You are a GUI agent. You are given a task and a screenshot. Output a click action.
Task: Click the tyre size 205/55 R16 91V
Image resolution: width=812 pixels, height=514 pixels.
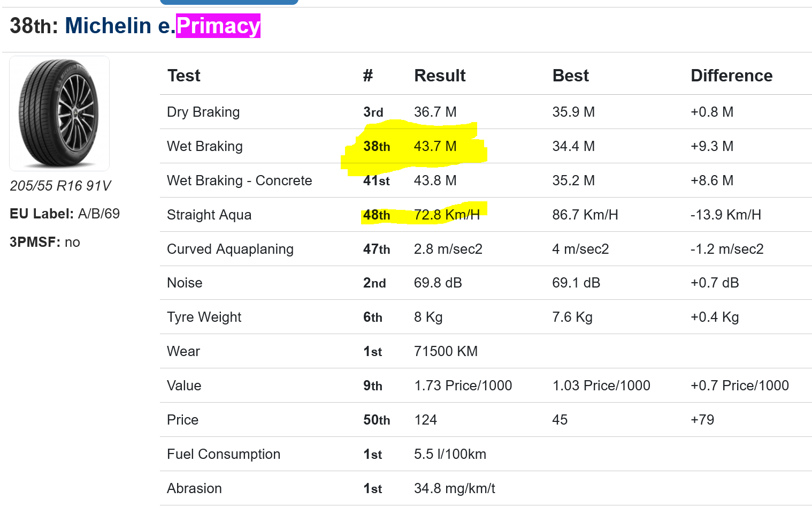click(60, 186)
